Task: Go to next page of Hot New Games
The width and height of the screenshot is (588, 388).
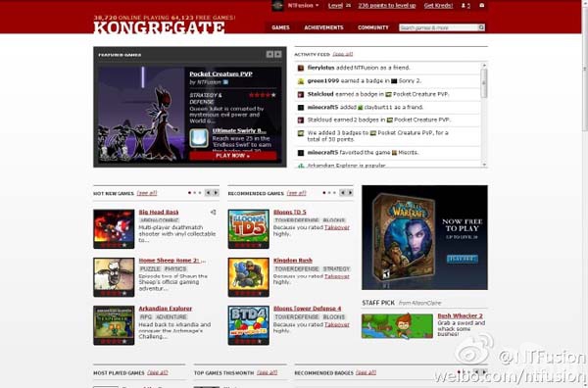Action: pos(216,193)
